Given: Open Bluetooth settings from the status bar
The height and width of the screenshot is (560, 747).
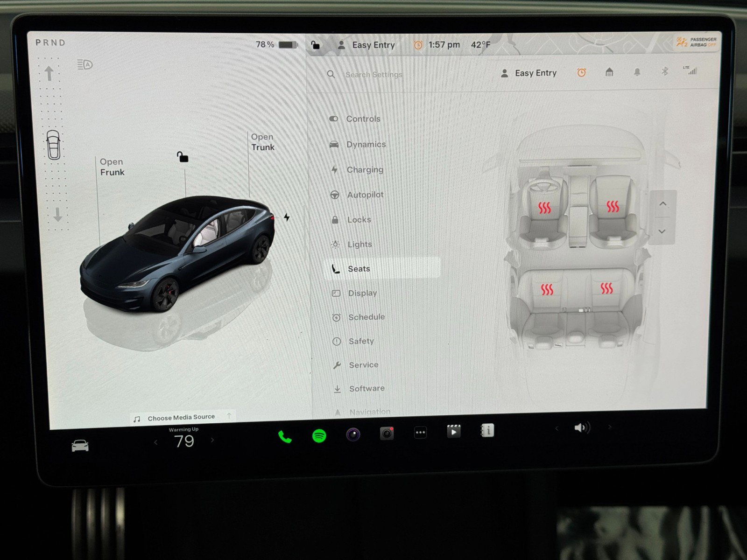Looking at the screenshot, I should (x=665, y=71).
